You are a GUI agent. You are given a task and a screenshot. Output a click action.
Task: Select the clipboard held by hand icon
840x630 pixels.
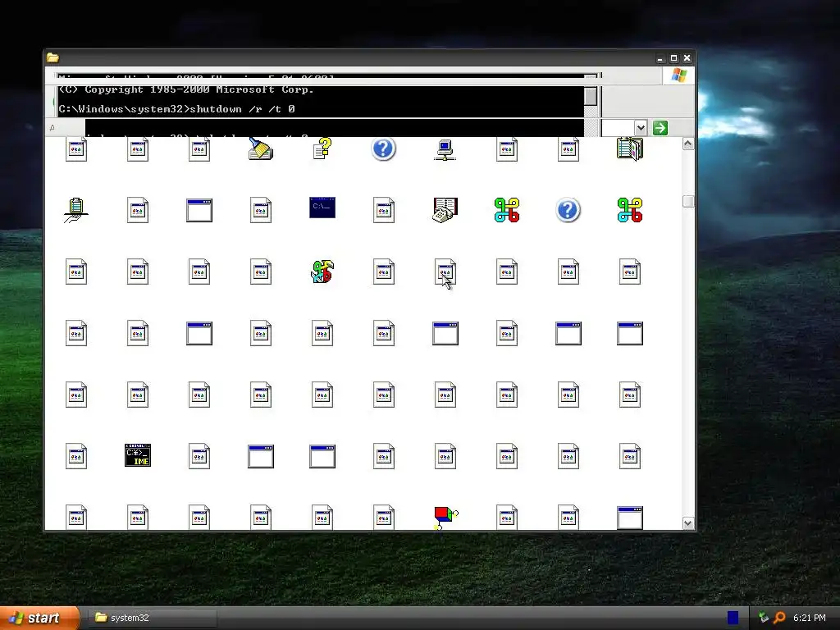coord(76,211)
